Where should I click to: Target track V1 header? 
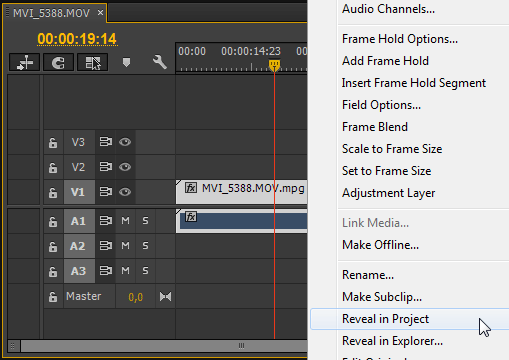(x=79, y=192)
